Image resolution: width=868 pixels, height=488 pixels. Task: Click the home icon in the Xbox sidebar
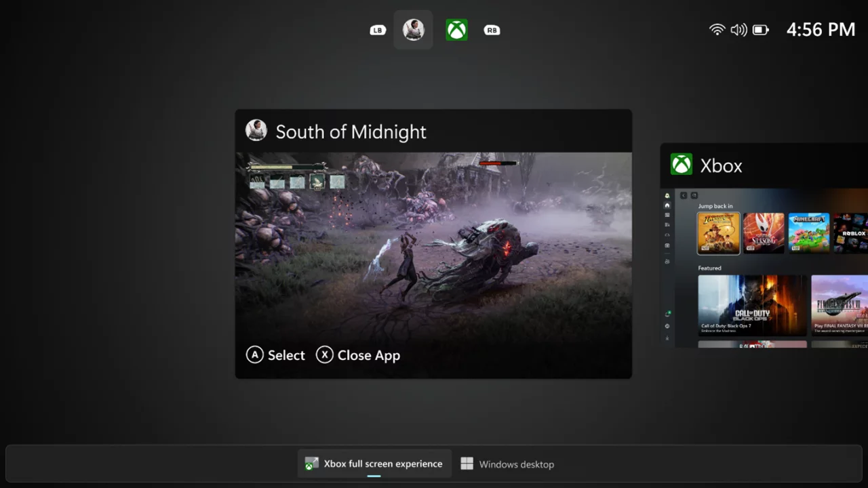667,205
